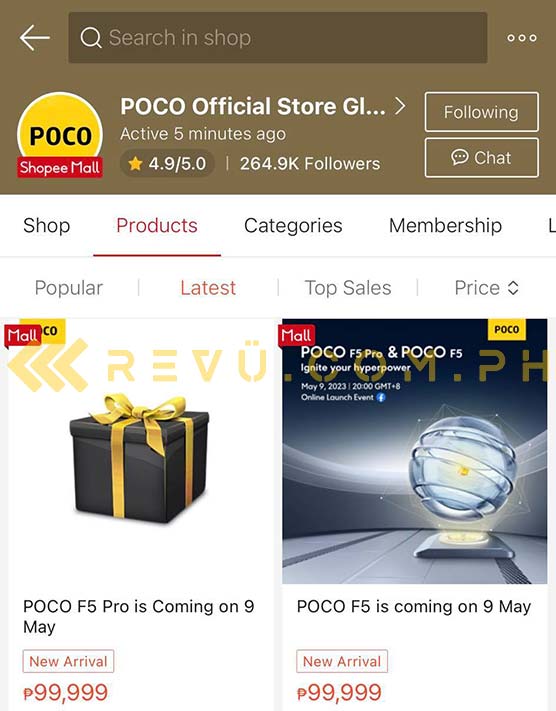This screenshot has height=711, width=556.
Task: Open POCO F5 Pro gift box product thumbnail
Action: pos(141,451)
